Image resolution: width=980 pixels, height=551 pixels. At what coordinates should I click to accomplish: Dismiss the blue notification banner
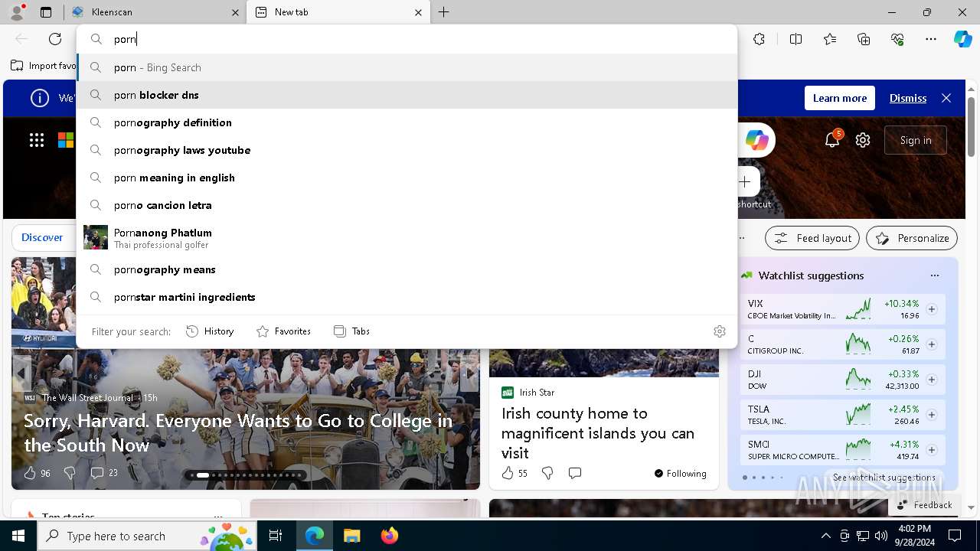pyautogui.click(x=908, y=98)
